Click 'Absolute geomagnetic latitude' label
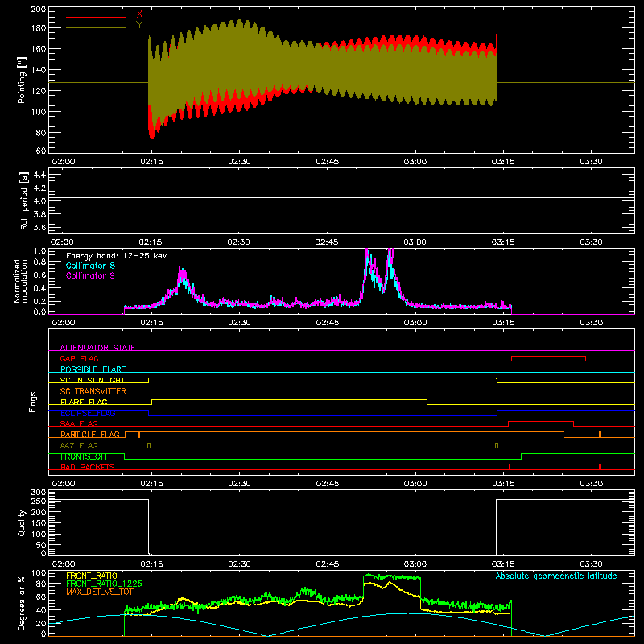 coord(556,576)
